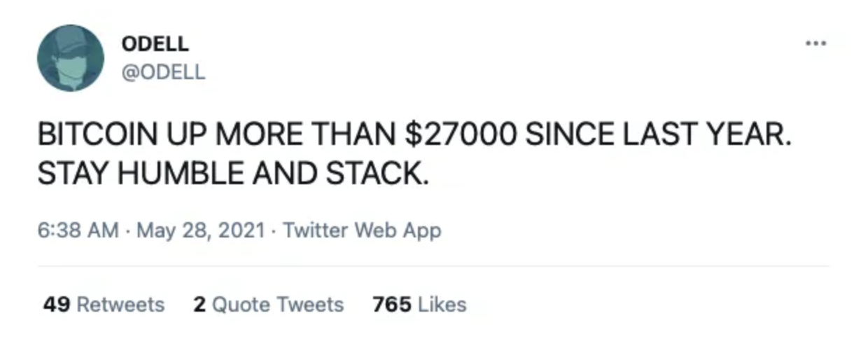Click the May 28, 2021 date
868x346 pixels.
(x=201, y=230)
